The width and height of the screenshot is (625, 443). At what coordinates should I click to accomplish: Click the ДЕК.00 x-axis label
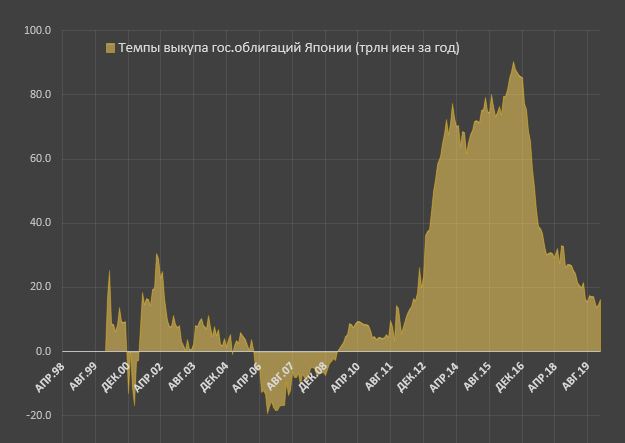tap(115, 375)
